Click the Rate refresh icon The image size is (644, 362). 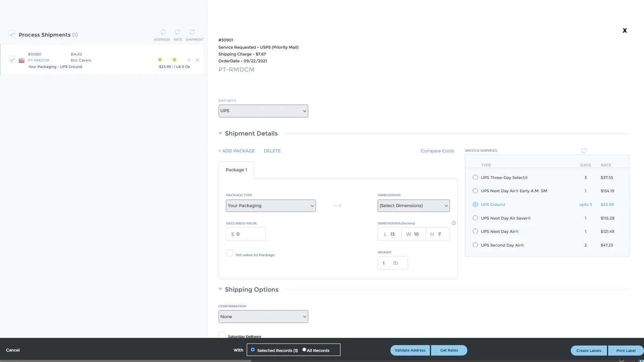pos(178,32)
